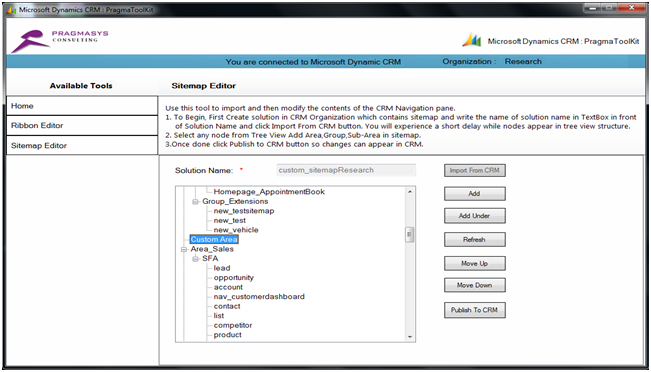Select the opportunity tree node
Image resolution: width=651 pixels, height=372 pixels.
(234, 278)
